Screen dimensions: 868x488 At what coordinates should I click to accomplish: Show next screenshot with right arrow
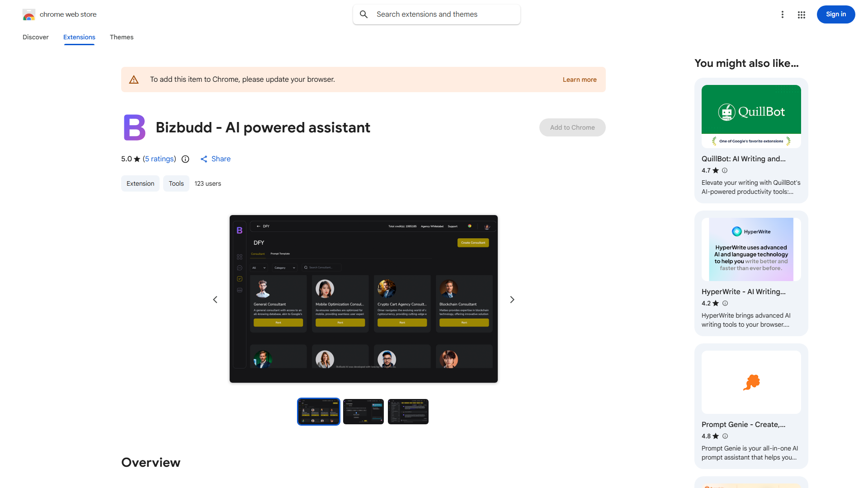pyautogui.click(x=512, y=300)
